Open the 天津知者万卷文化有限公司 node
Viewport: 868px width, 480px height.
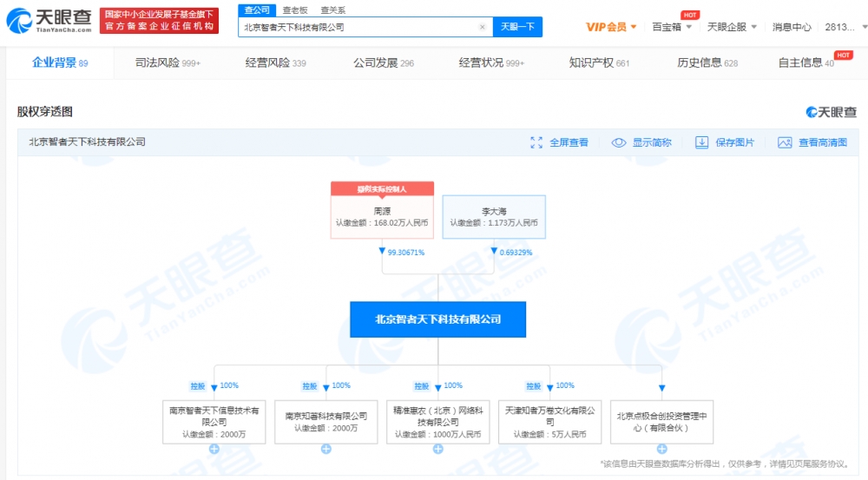(549, 422)
